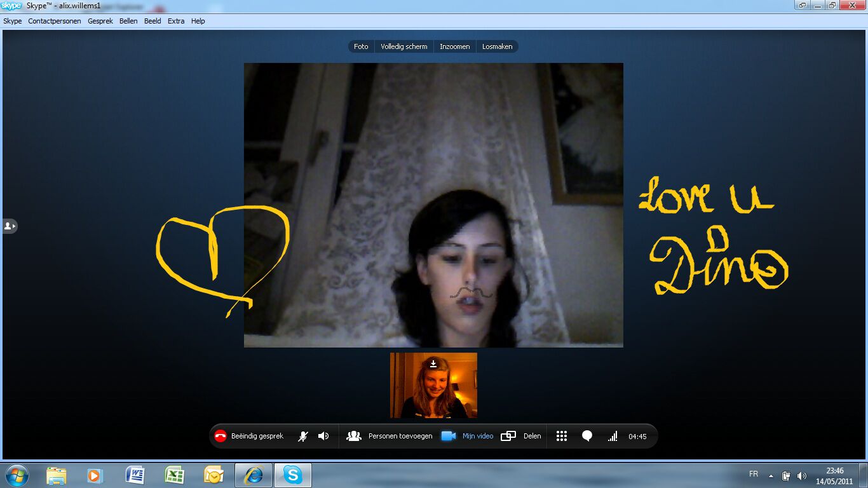
Task: Open the Contactpersonen menu
Action: coord(55,21)
